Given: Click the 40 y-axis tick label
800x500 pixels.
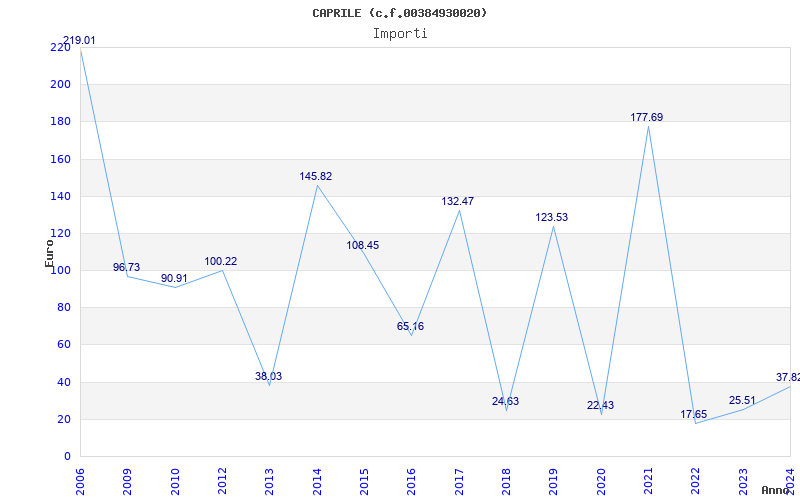Looking at the screenshot, I should [63, 382].
